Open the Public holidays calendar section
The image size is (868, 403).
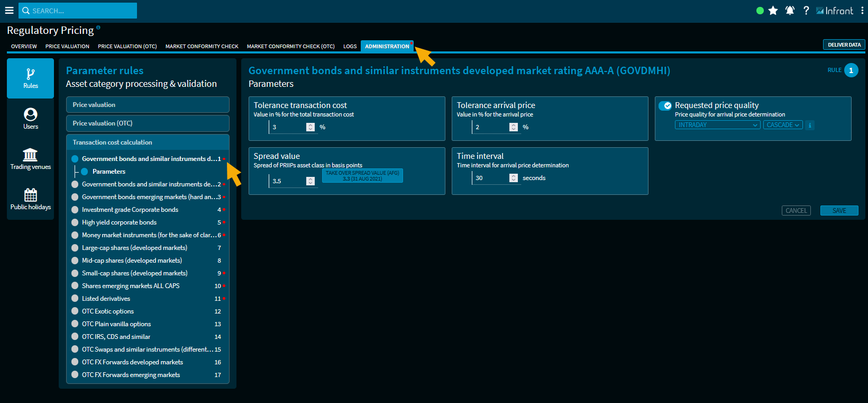point(30,199)
